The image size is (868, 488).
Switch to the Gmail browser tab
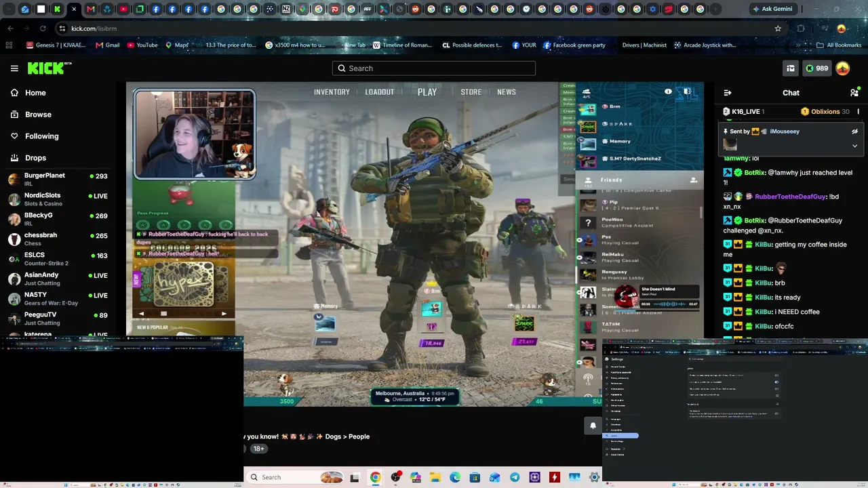91,9
